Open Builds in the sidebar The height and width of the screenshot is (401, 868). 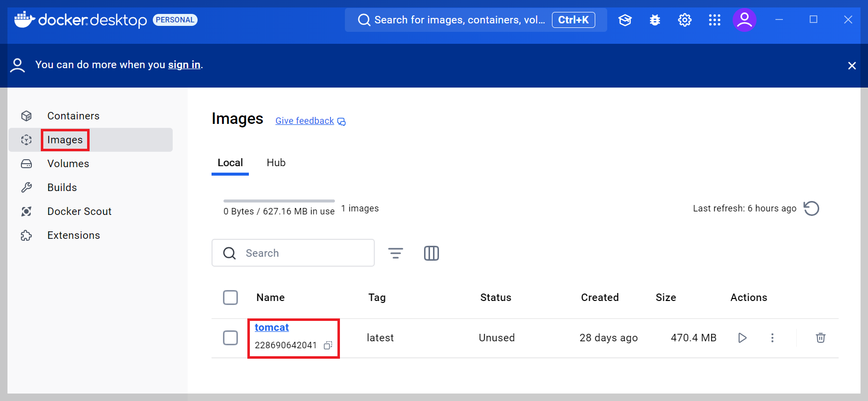tap(91, 188)
